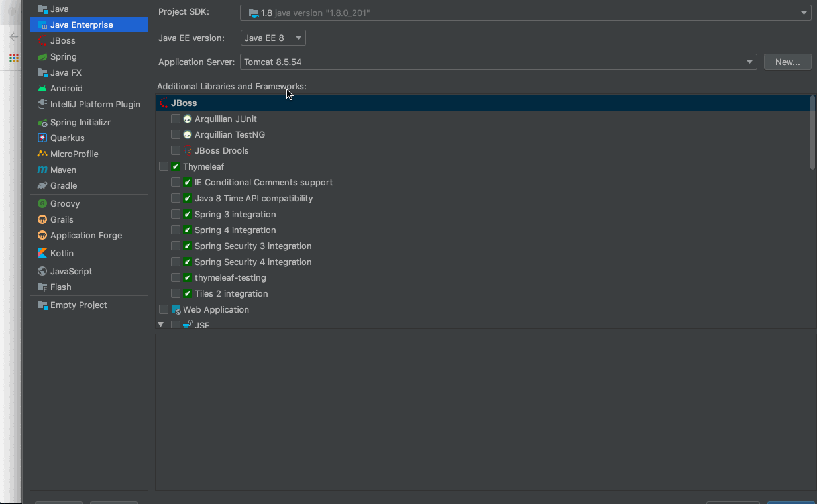This screenshot has height=504, width=817.
Task: Click the Arquillian JUnit alien icon
Action: click(x=188, y=119)
